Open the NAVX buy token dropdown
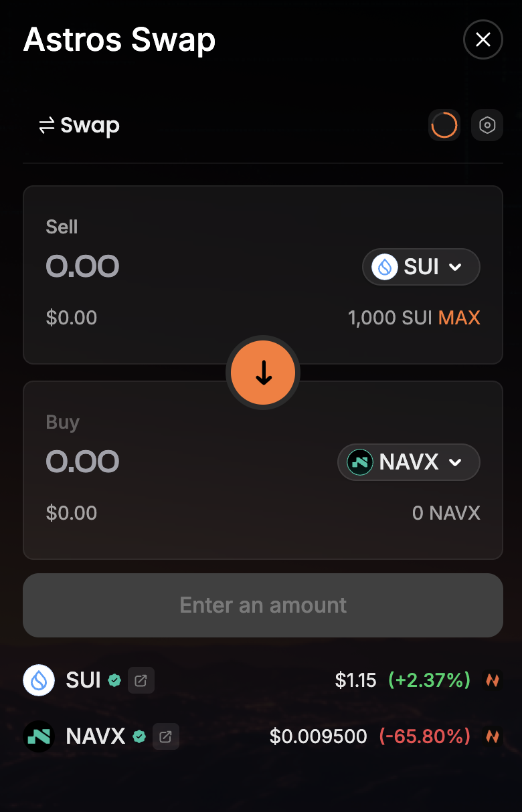The image size is (522, 812). [x=409, y=462]
